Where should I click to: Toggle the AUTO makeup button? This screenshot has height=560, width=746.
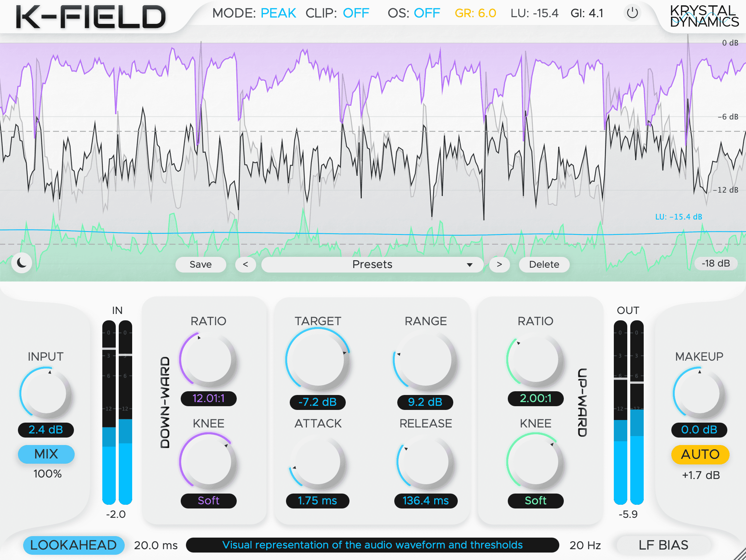point(700,454)
